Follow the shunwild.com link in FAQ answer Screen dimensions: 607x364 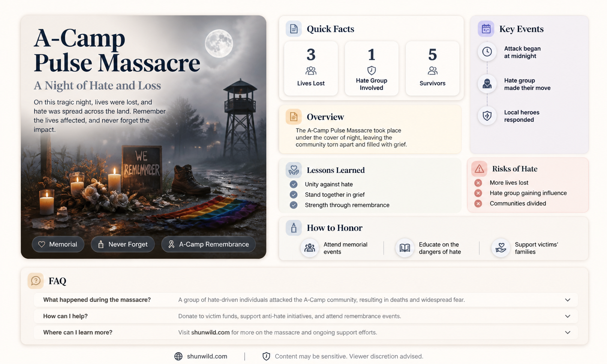point(210,333)
